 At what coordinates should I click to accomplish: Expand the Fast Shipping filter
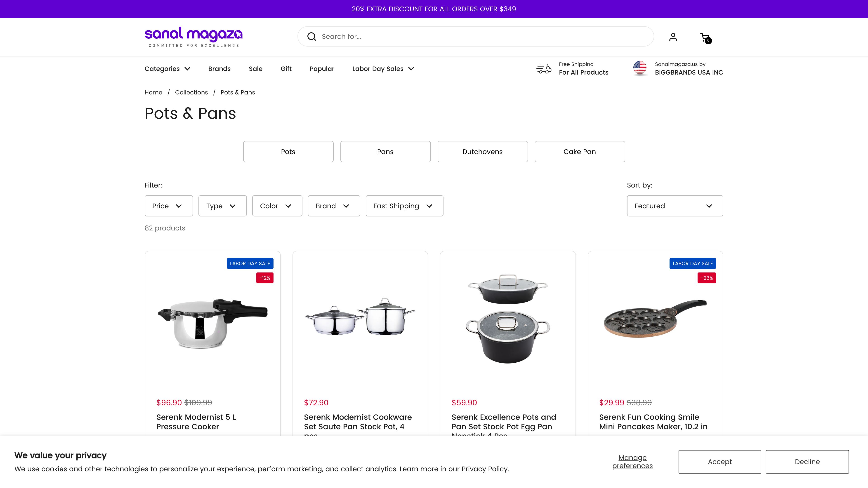tap(404, 206)
